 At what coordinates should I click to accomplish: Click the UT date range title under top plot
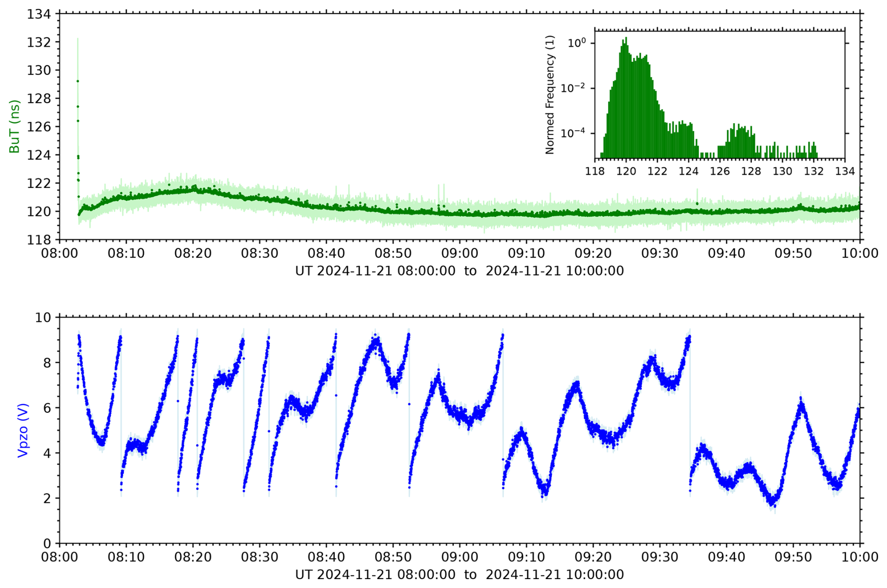459,271
